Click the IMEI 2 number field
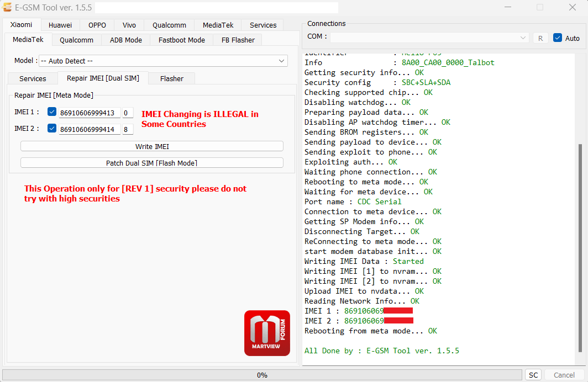Viewport: 588px width, 382px height. click(90, 129)
